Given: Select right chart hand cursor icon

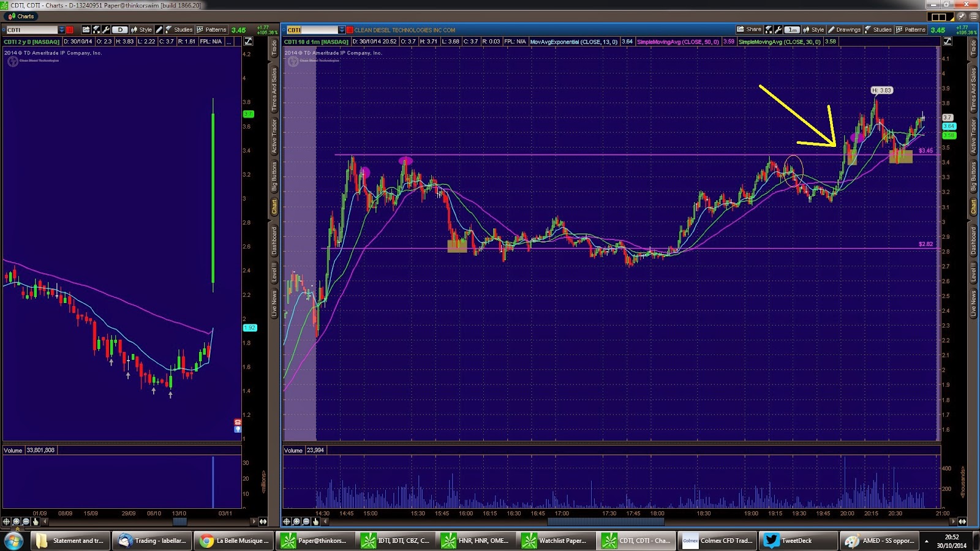Looking at the screenshot, I should 315,522.
